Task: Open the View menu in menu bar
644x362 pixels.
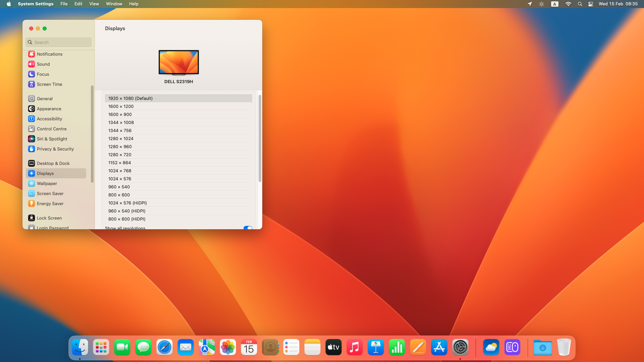Action: pos(94,4)
